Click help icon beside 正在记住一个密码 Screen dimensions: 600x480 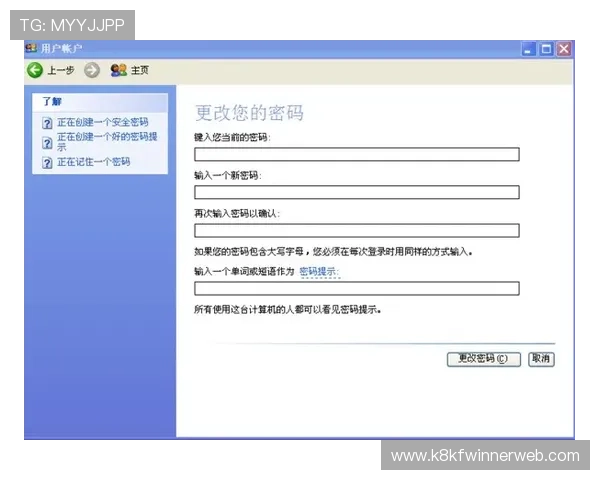(x=47, y=163)
